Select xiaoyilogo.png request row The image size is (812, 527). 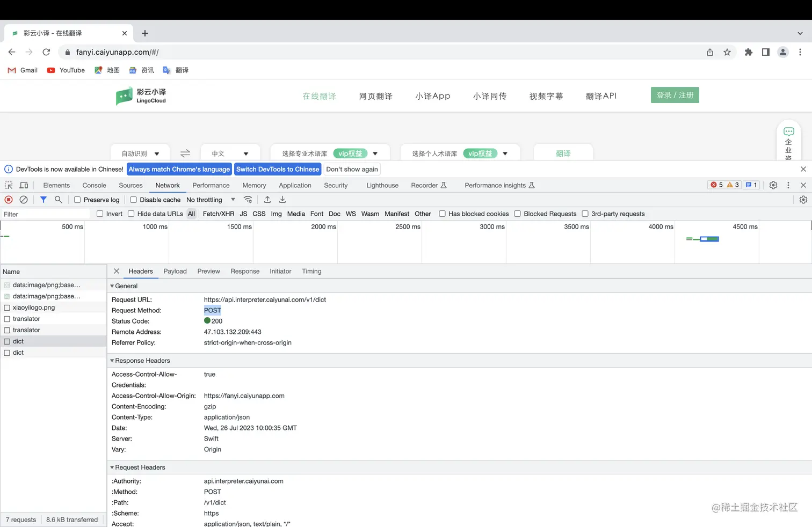54,308
